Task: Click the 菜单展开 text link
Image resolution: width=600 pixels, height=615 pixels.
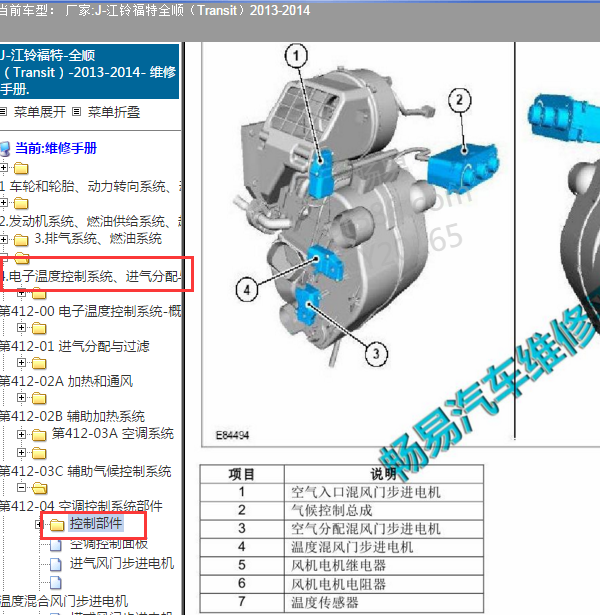Action: tap(40, 112)
